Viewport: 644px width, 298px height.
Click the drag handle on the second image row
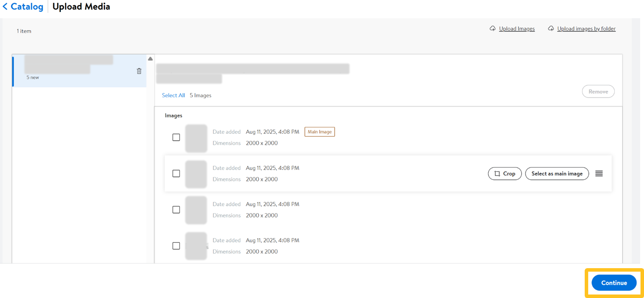point(599,174)
